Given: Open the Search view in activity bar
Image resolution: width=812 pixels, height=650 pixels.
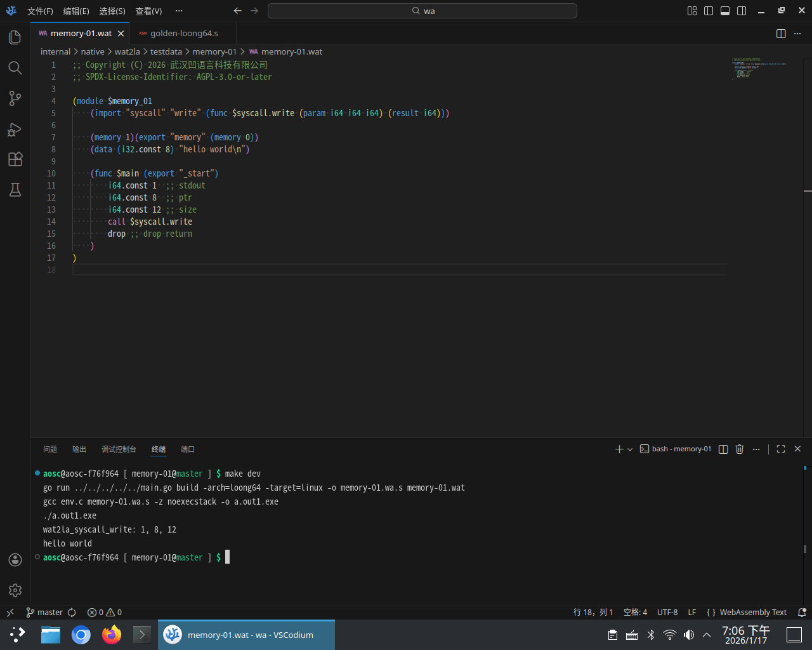Looking at the screenshot, I should pyautogui.click(x=15, y=68).
